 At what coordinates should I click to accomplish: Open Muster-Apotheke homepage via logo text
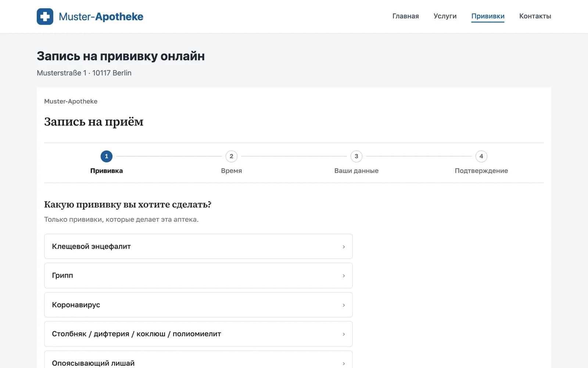pyautogui.click(x=101, y=17)
